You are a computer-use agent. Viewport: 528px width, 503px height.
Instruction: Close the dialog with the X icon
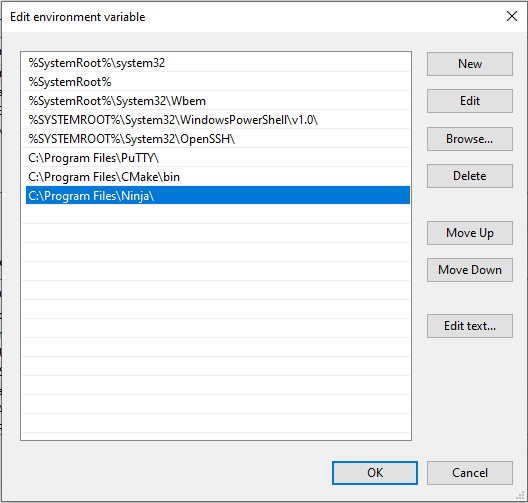pos(512,16)
